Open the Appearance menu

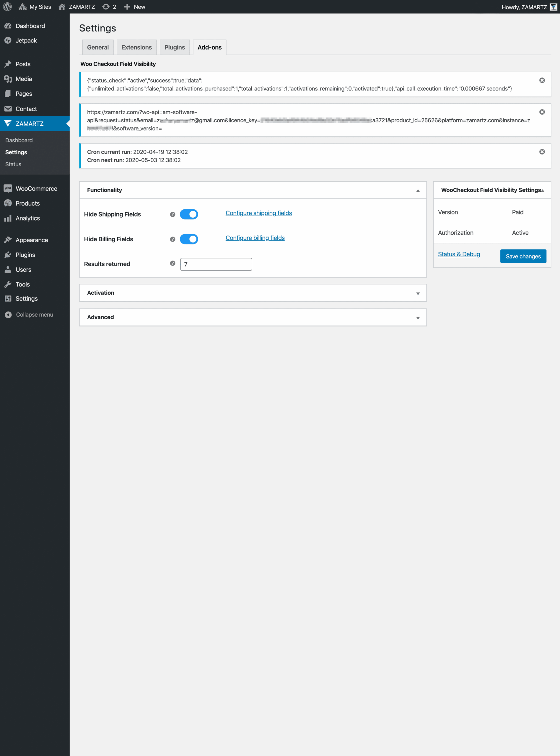coord(32,239)
